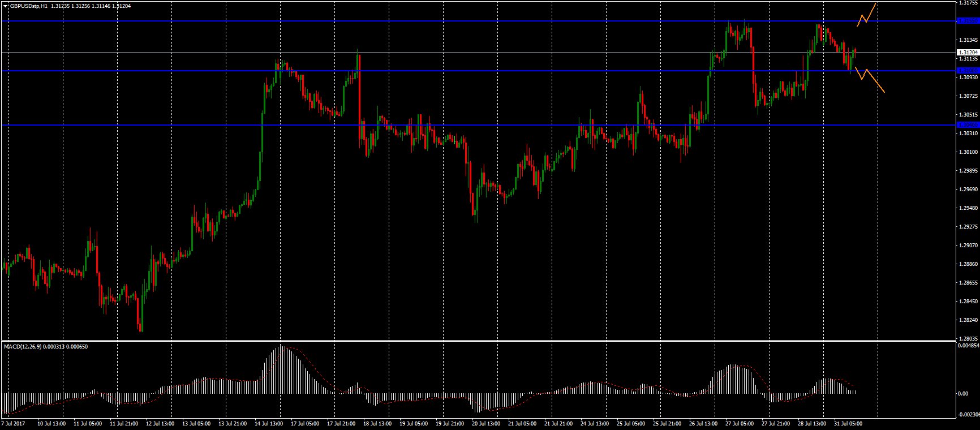Click the blue 1.31550 price label
This screenshot has height=430, width=980.
pyautogui.click(x=967, y=21)
